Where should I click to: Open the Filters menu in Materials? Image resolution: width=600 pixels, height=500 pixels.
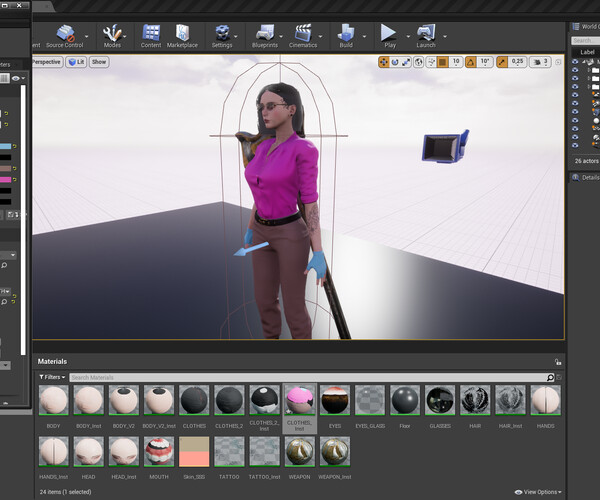[x=52, y=377]
